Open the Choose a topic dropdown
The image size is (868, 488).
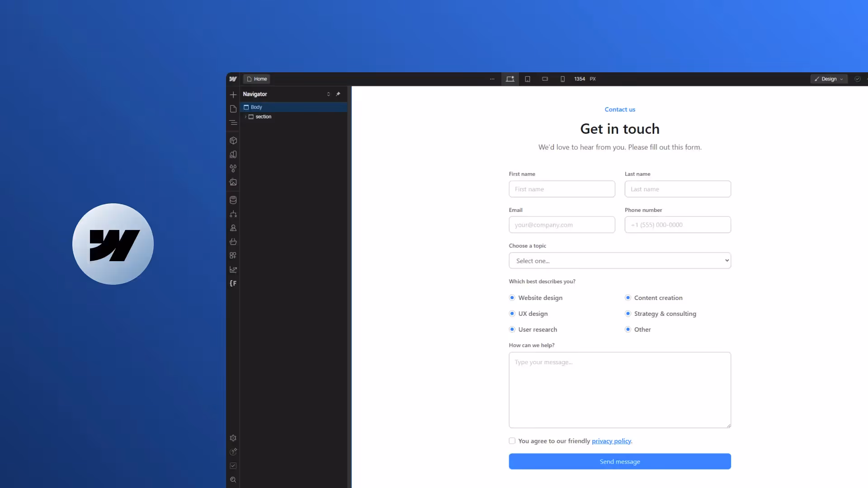tap(620, 261)
